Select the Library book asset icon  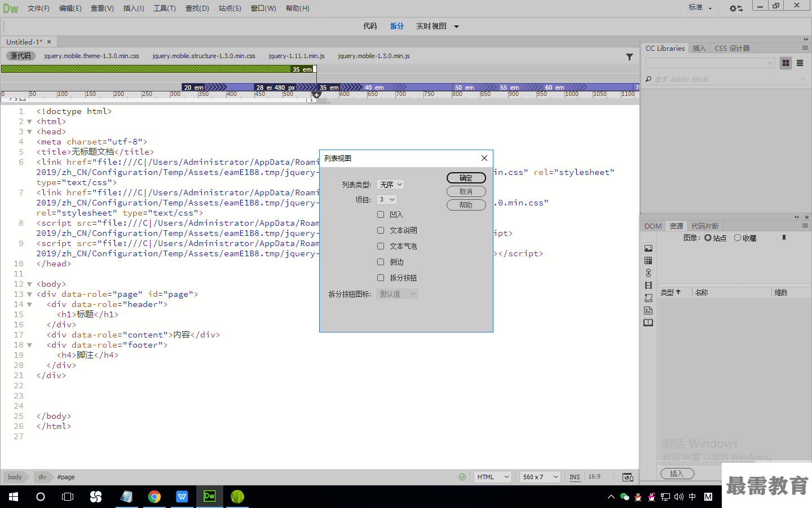pos(648,323)
